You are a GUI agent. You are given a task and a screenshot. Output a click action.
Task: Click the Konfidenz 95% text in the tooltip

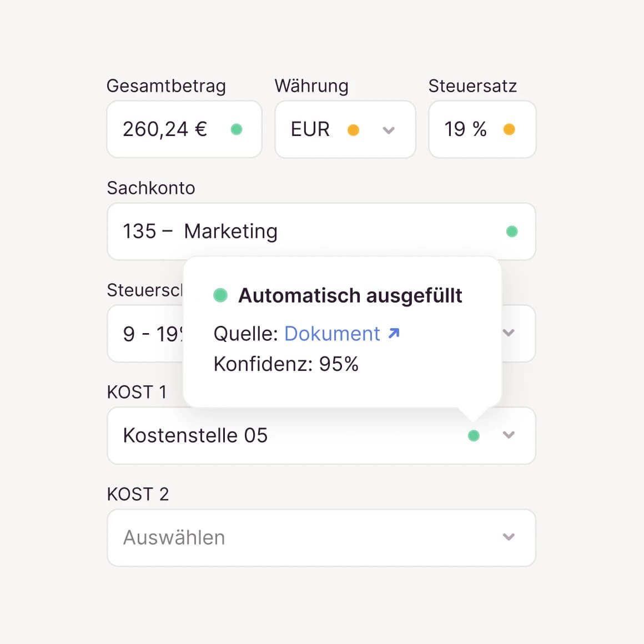pyautogui.click(x=286, y=364)
